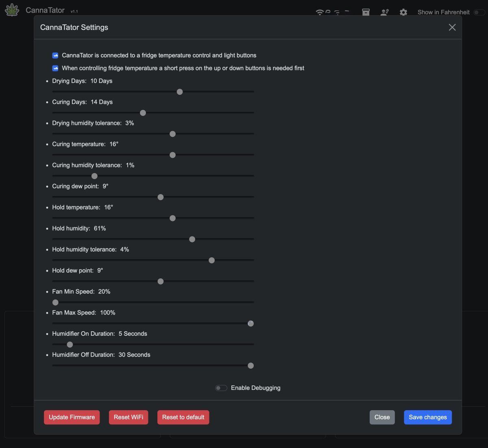Click the "Fan Max Speed: 100%" label
This screenshot has width=488, height=448.
click(x=84, y=313)
